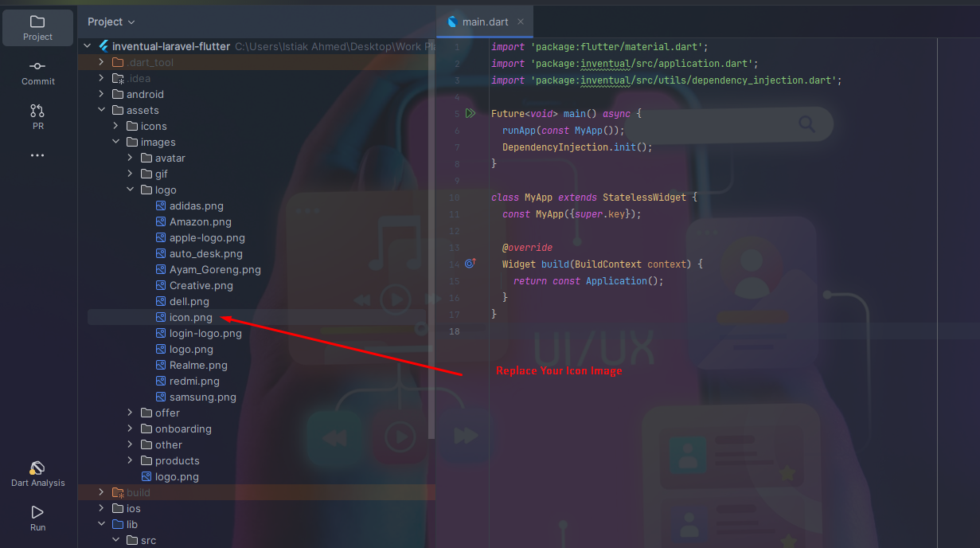Expand the products folder
The height and width of the screenshot is (548, 980).
click(x=130, y=460)
